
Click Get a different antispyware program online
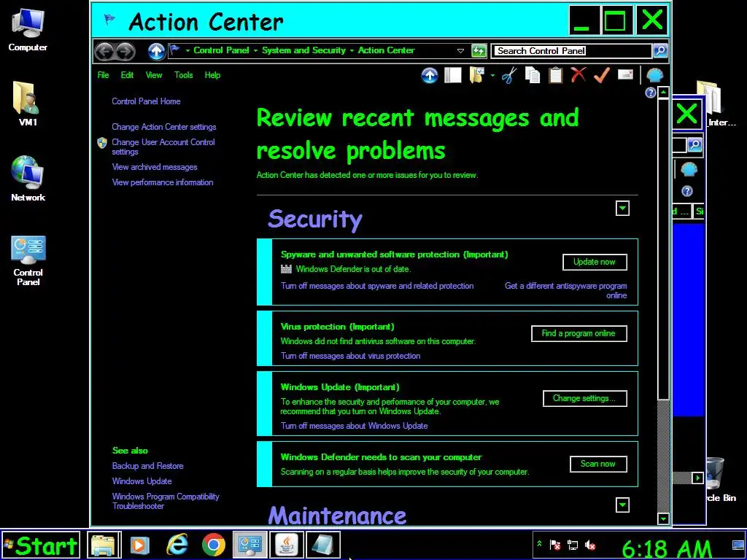point(566,290)
